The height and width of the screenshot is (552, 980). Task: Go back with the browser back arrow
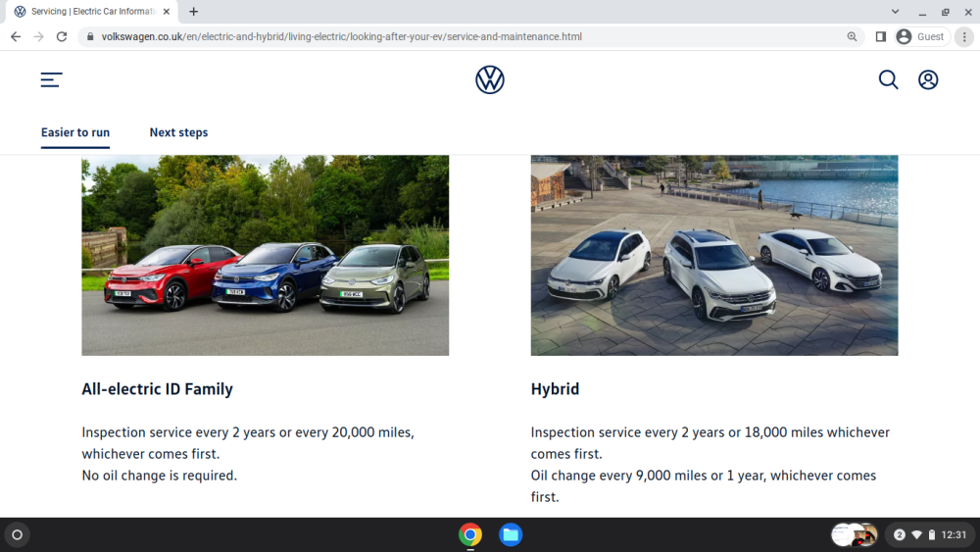point(16,37)
